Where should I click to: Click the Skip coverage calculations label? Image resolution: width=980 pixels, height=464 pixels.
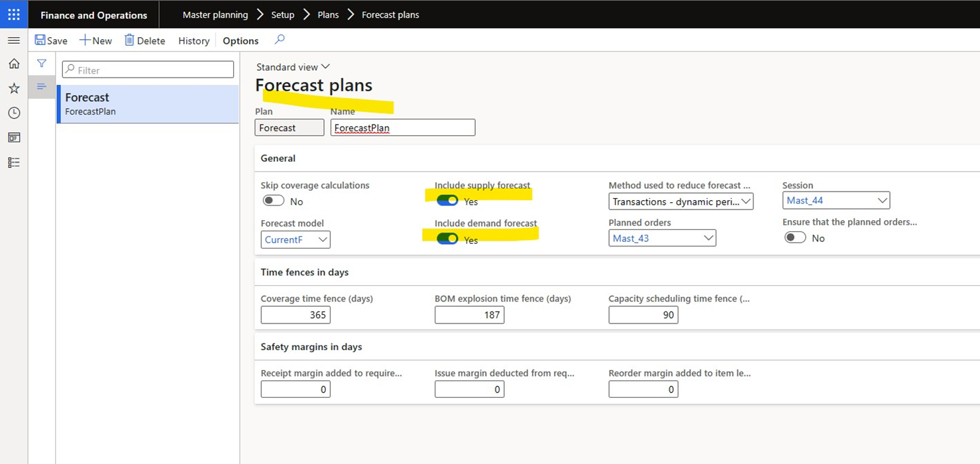(315, 186)
